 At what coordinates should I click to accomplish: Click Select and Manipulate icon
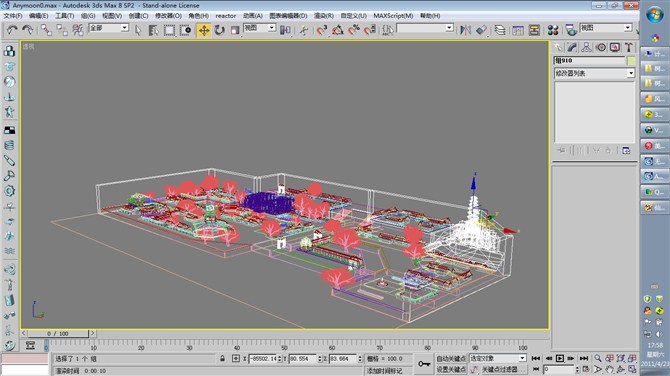pyautogui.click(x=304, y=30)
